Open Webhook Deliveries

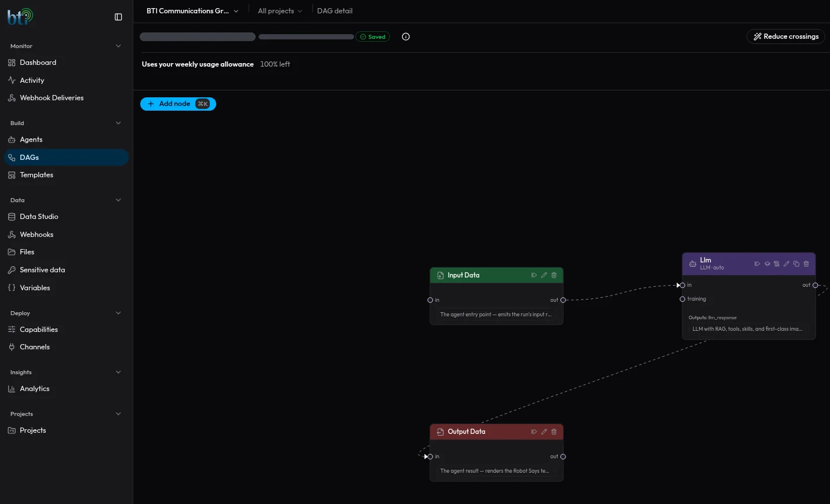click(66, 98)
